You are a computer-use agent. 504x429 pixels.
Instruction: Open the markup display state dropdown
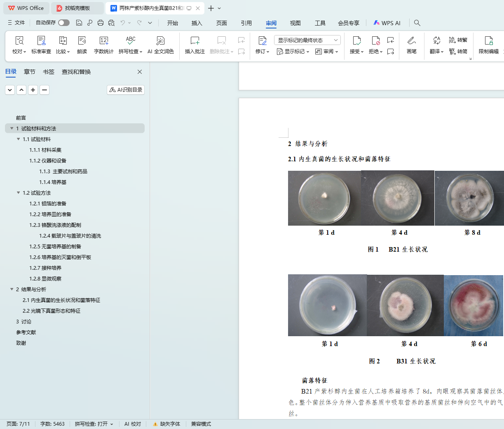tap(307, 40)
